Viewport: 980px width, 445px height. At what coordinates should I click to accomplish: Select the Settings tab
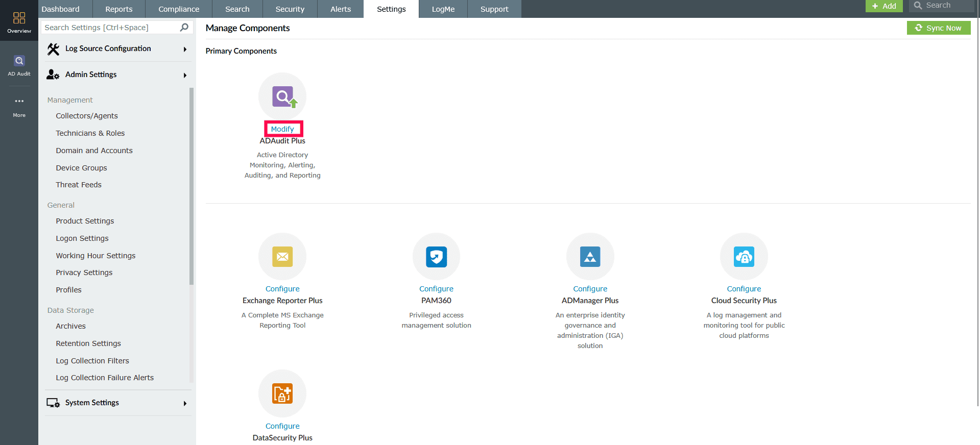[x=391, y=9]
